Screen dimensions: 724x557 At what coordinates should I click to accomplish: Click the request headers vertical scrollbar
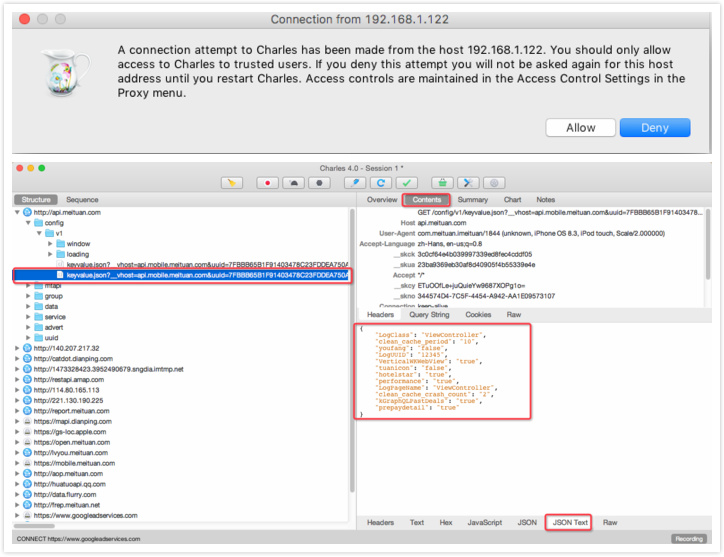[x=707, y=244]
